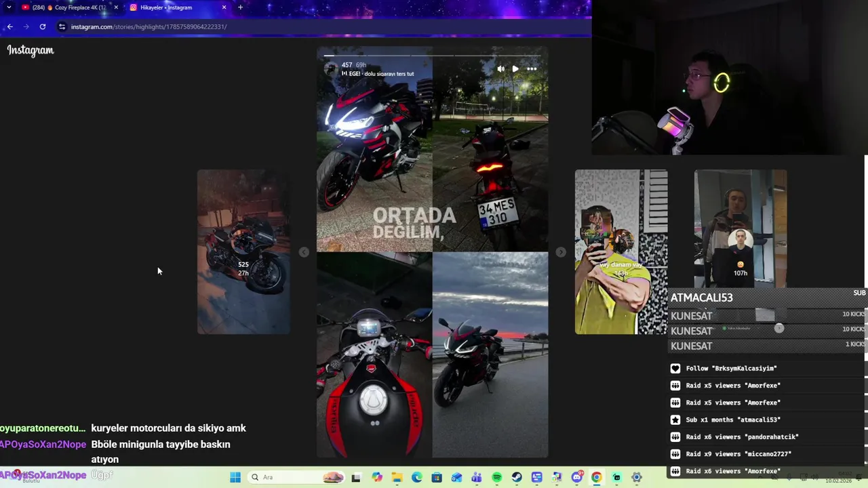Open a new browser tab
The image size is (868, 488).
coord(240,7)
